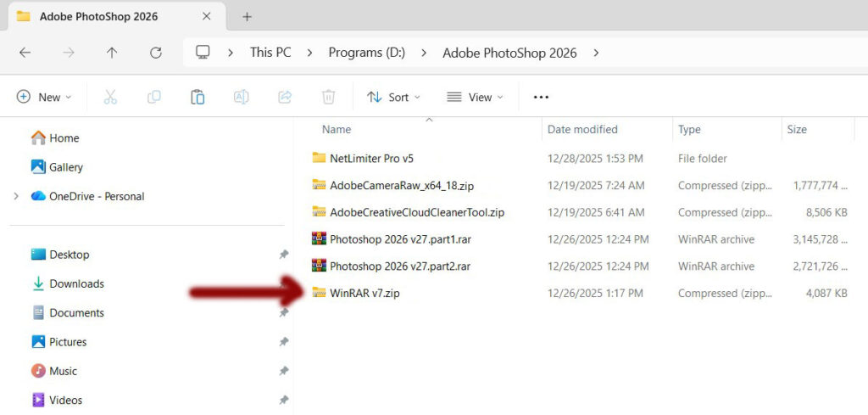The height and width of the screenshot is (415, 868).
Task: Click the Cut scissors icon in toolbar
Action: click(110, 98)
